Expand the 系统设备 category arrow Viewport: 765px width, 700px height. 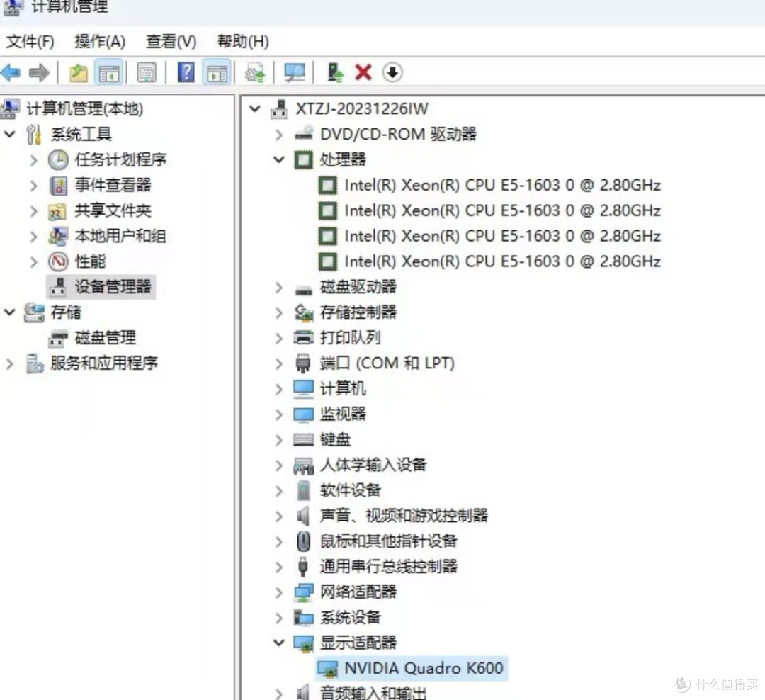click(x=278, y=618)
